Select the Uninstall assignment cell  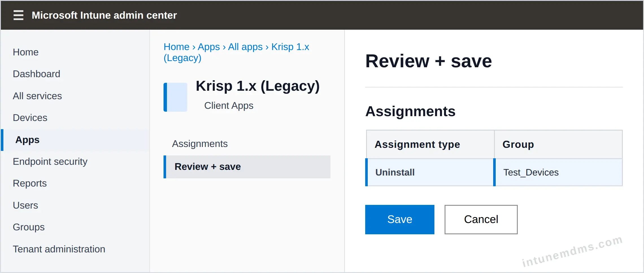point(430,172)
